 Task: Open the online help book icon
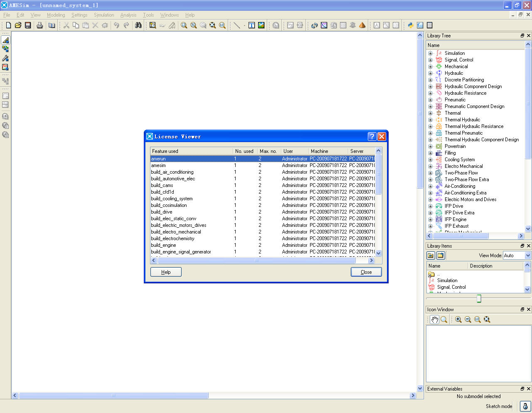[52, 25]
